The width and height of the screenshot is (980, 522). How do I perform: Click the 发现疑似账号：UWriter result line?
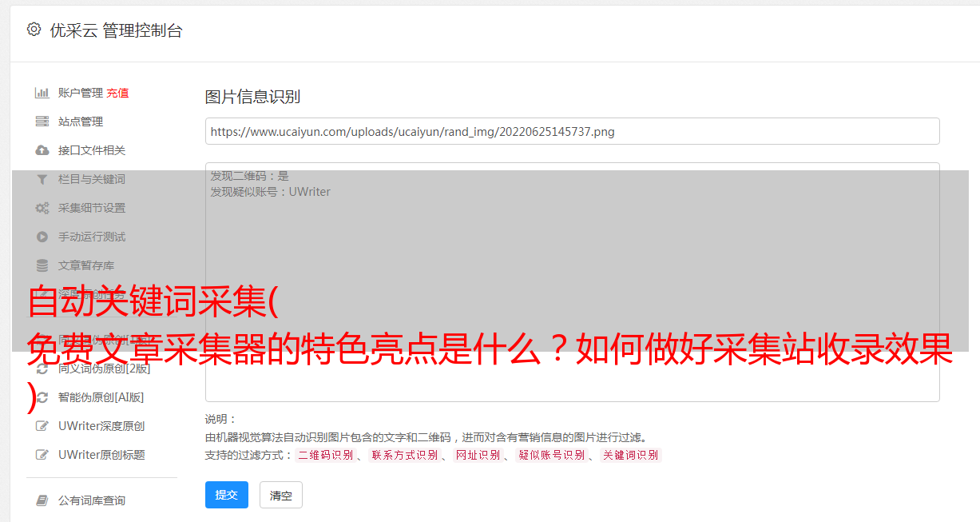tap(270, 192)
